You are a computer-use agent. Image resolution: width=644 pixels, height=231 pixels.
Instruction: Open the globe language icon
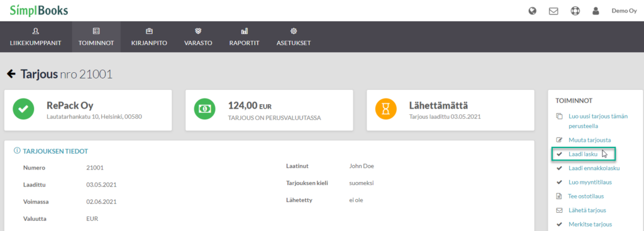coord(532,11)
